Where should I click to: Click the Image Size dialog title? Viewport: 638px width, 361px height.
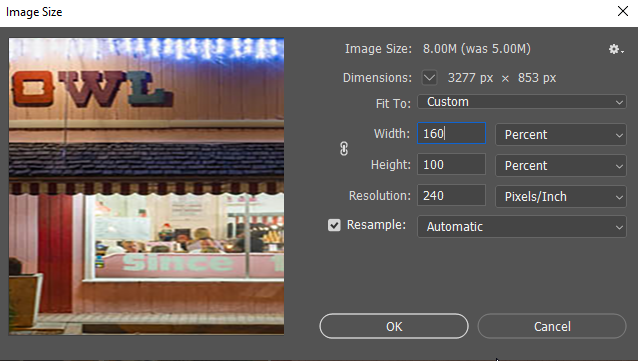(34, 12)
